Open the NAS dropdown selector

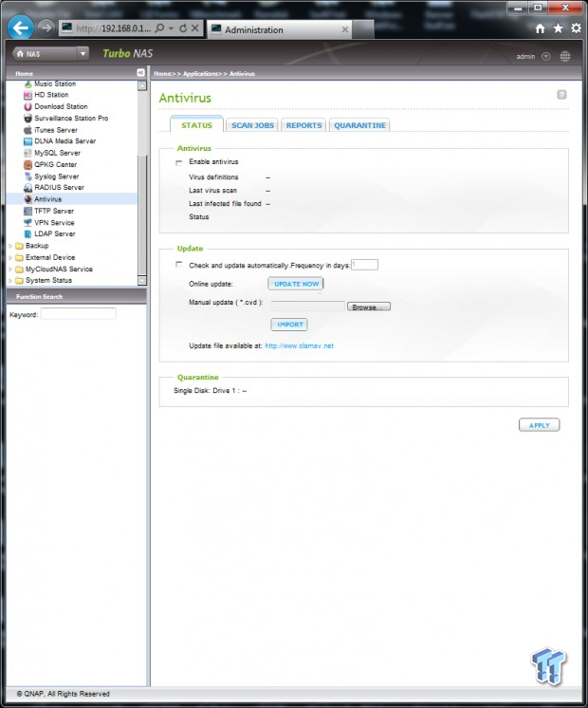83,54
